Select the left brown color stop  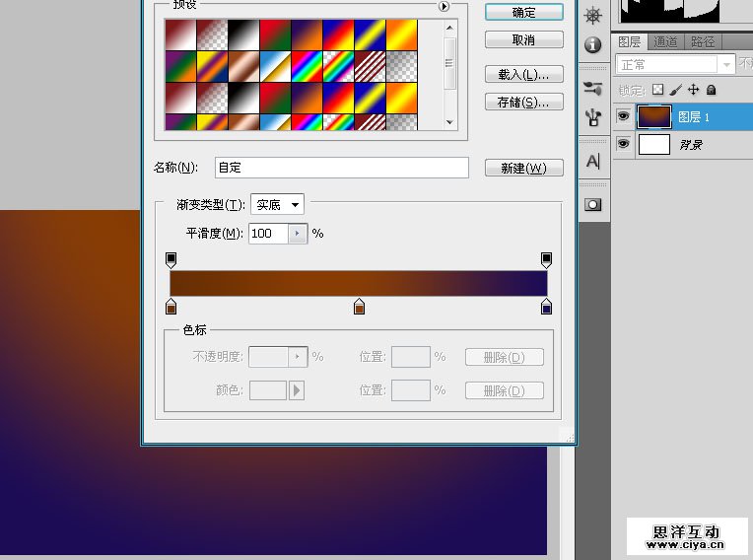click(x=171, y=308)
